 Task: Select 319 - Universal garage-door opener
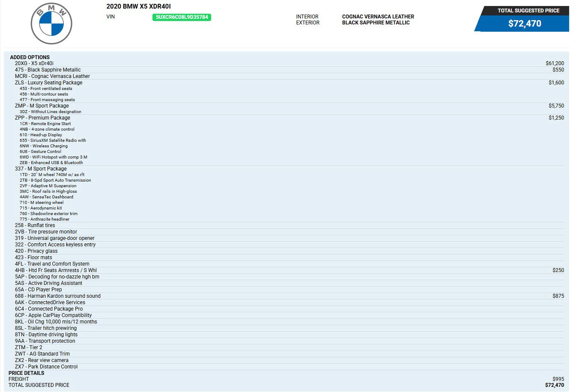point(55,238)
